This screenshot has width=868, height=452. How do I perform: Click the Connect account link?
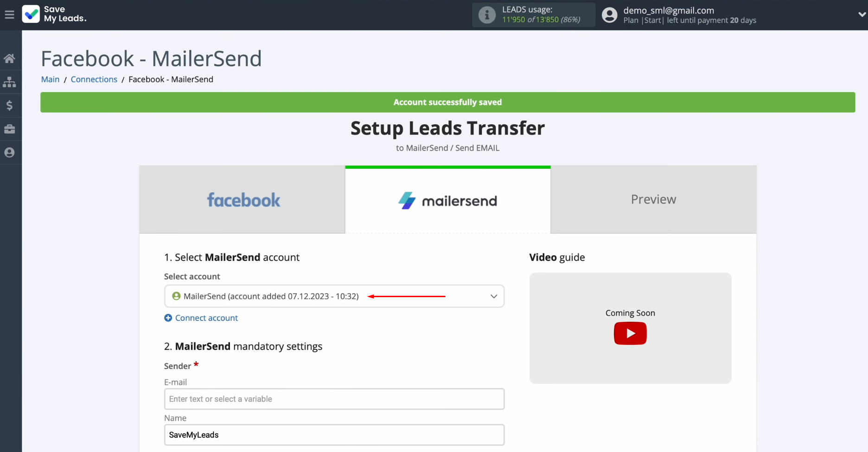click(206, 318)
